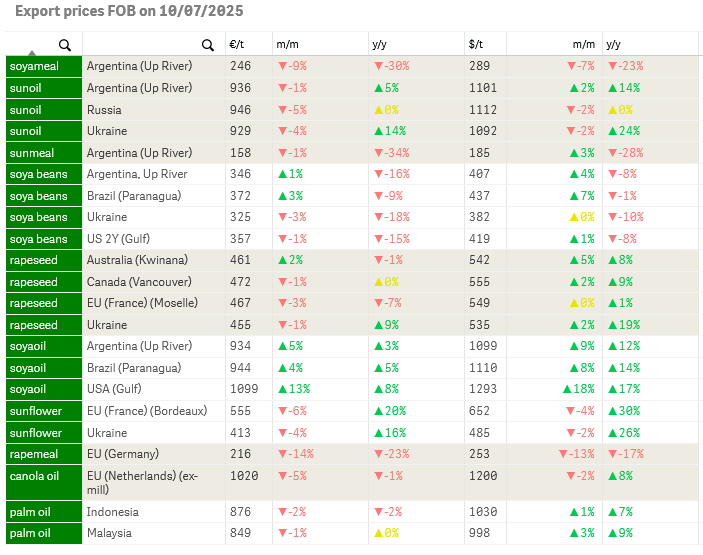Click the y/y header left of $/t
The height and width of the screenshot is (555, 703).
(380, 44)
